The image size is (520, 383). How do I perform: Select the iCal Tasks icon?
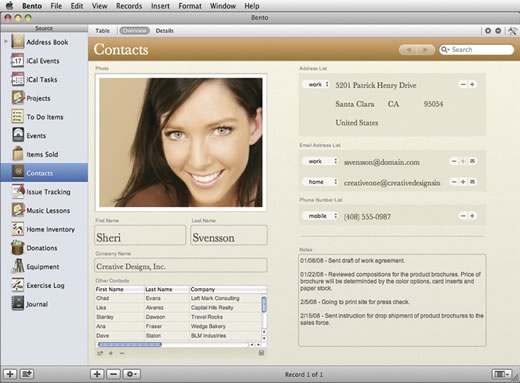coord(17,79)
